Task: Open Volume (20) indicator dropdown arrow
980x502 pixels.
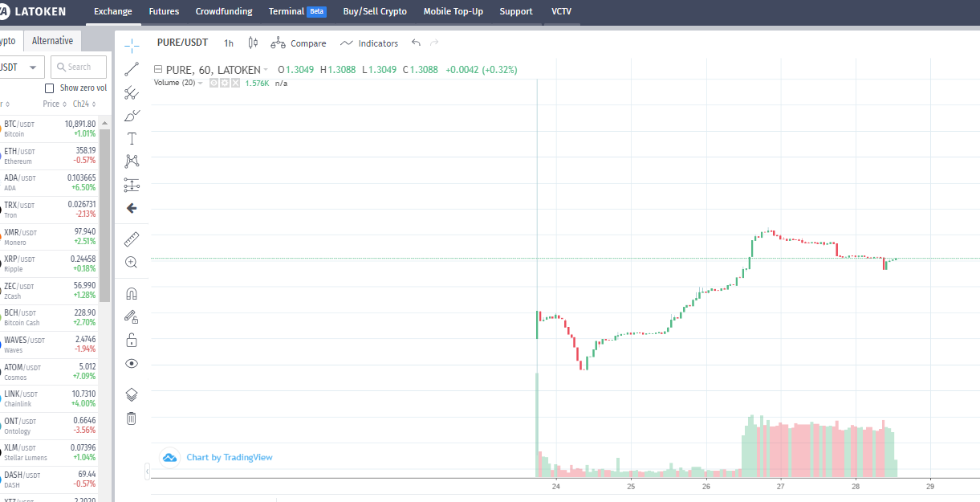Action: (201, 83)
